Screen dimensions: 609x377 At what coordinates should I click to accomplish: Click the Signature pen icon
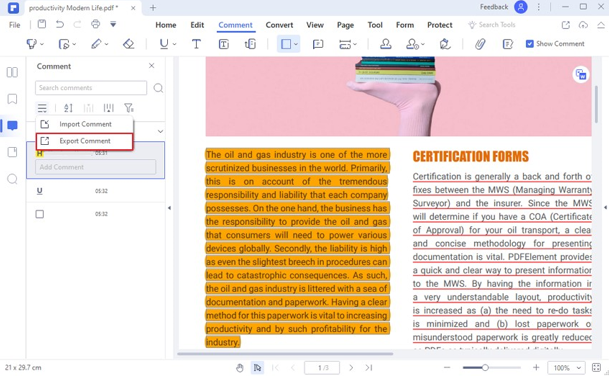(x=445, y=44)
